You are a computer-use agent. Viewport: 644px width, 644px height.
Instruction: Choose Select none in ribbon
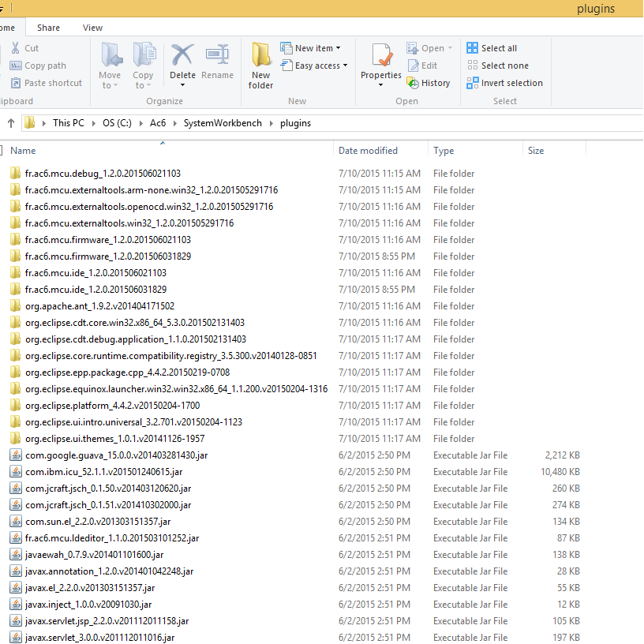tap(497, 66)
